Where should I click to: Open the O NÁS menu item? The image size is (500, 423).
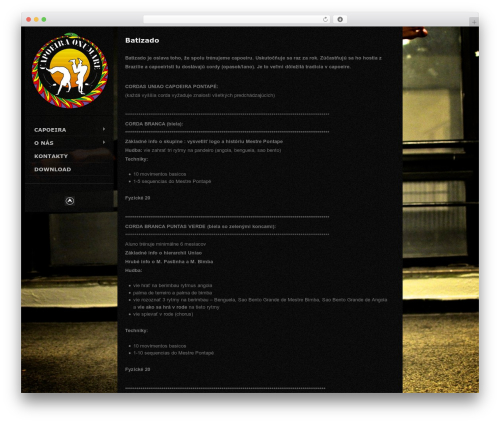(44, 143)
